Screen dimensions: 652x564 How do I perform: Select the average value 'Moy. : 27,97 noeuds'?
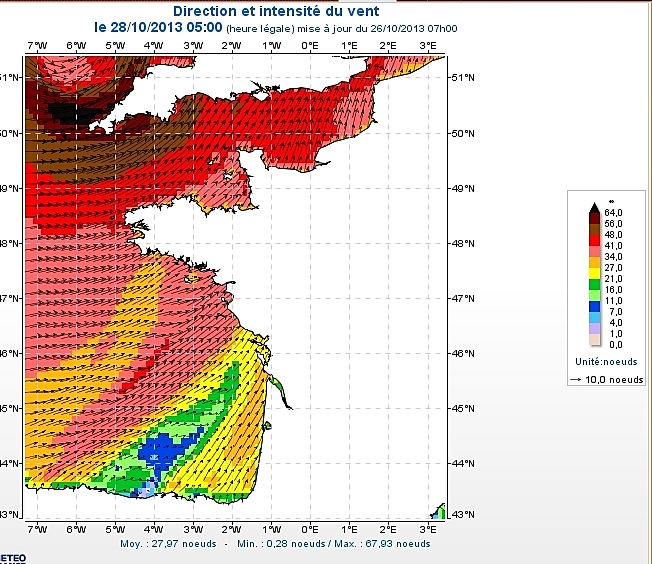pyautogui.click(x=168, y=544)
